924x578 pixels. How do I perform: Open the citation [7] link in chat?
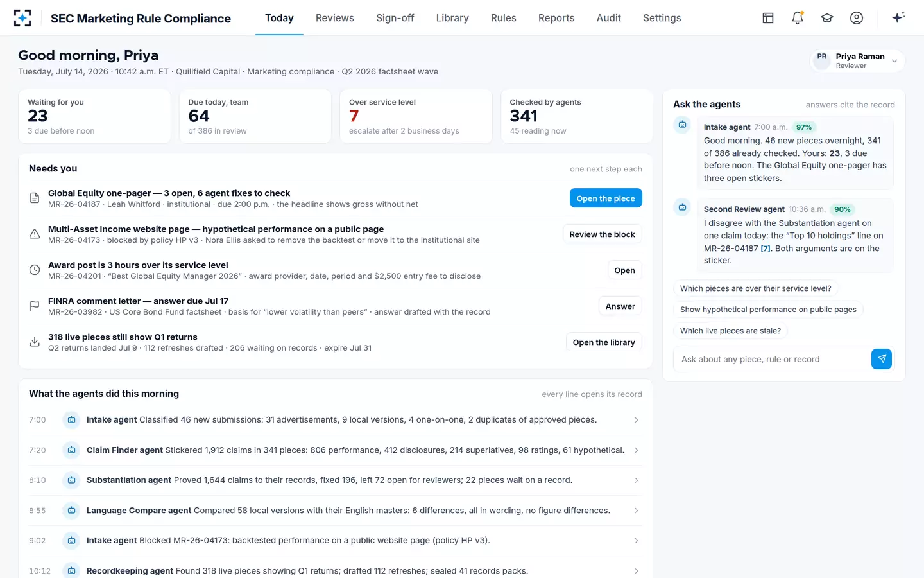tap(766, 249)
